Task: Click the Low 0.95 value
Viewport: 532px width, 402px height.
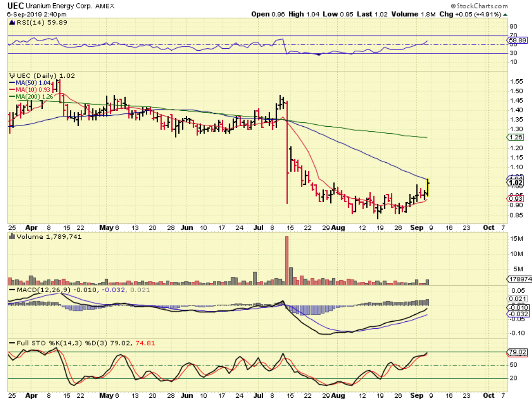Action: pyautogui.click(x=338, y=14)
